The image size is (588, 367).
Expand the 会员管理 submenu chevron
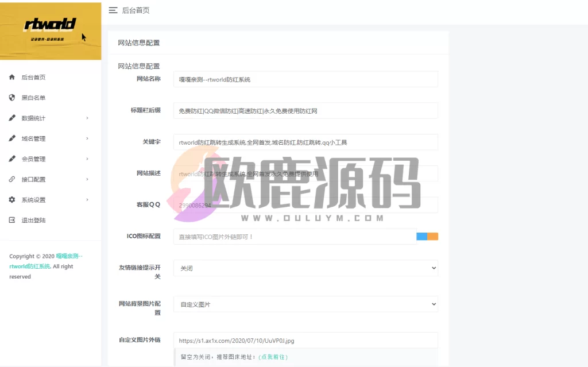[87, 159]
